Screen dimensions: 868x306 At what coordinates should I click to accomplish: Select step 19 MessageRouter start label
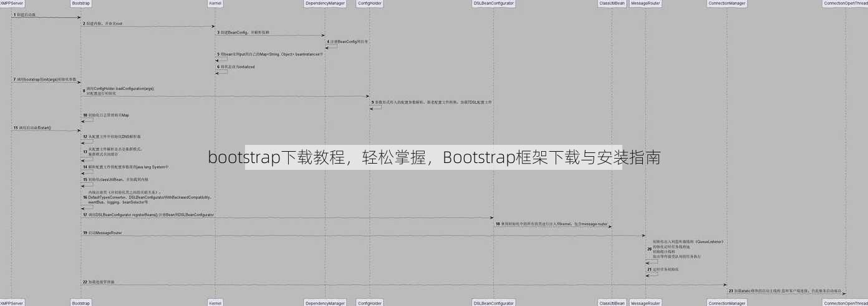pos(102,232)
